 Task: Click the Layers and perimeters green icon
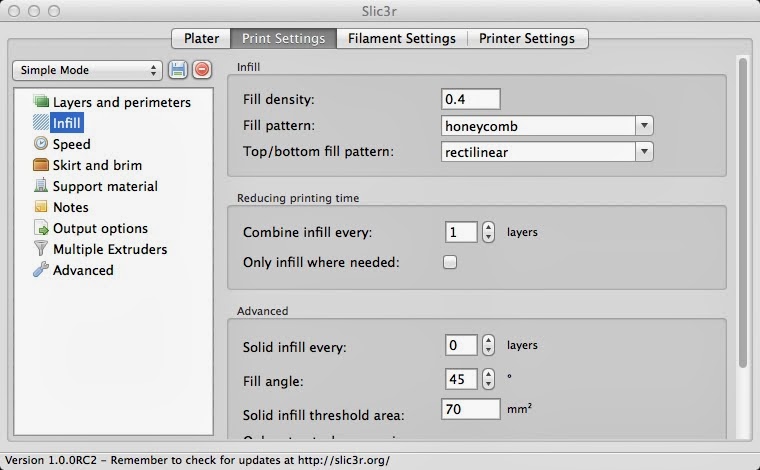tap(41, 102)
